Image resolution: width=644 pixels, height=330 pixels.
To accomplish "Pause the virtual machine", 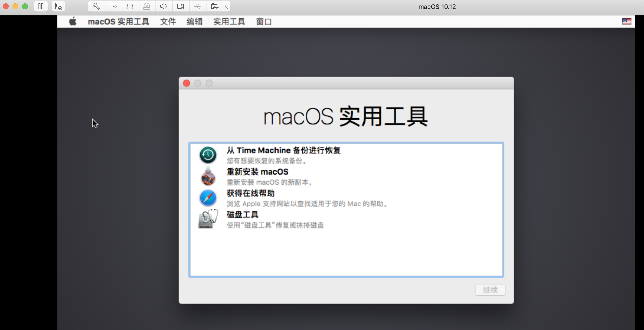I will click(41, 6).
